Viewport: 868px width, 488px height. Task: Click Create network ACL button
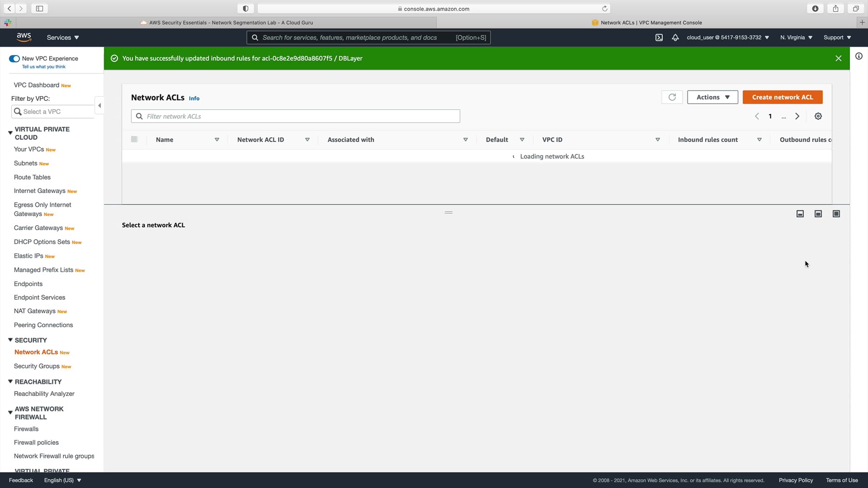pyautogui.click(x=782, y=97)
